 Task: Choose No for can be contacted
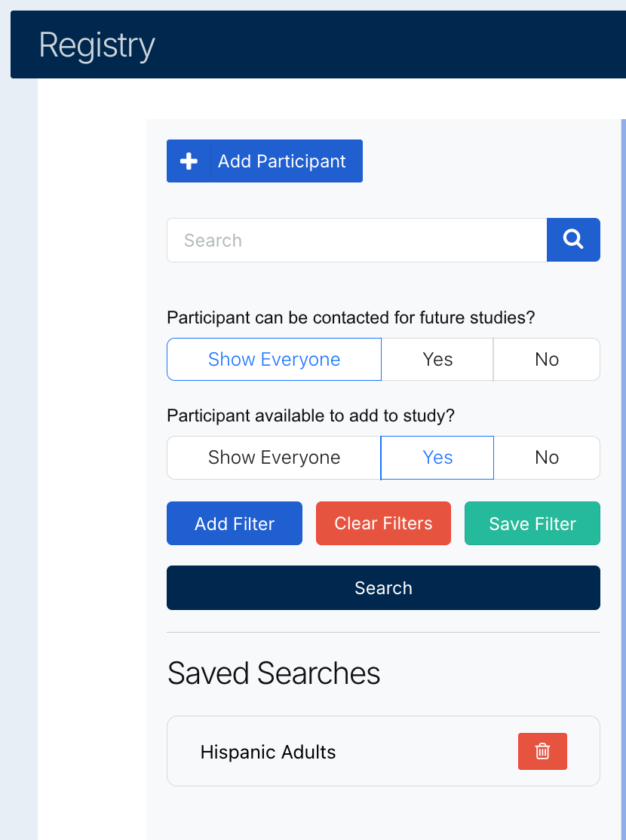coord(547,360)
